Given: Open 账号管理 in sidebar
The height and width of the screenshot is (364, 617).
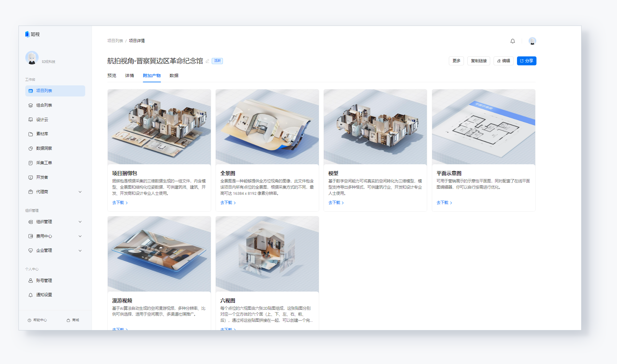Looking at the screenshot, I should click(55, 280).
